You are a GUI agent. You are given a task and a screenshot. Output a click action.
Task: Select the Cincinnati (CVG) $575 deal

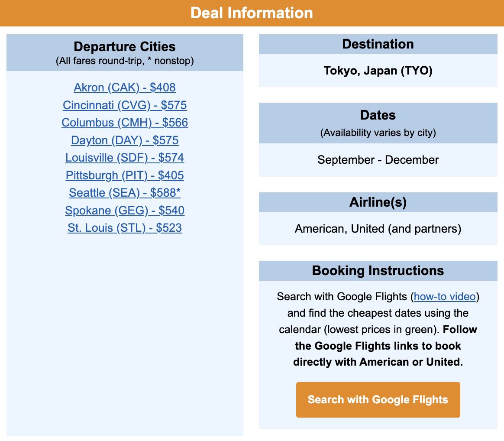pyautogui.click(x=125, y=105)
